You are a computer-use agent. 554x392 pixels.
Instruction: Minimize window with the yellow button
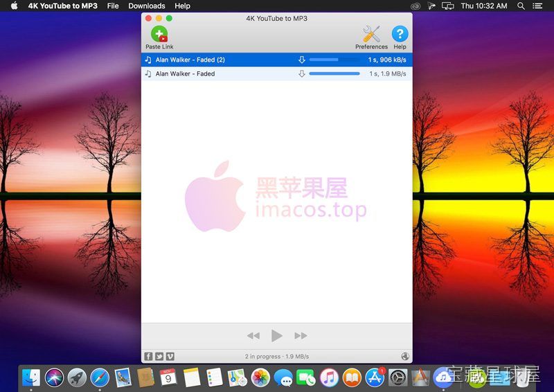tap(159, 19)
